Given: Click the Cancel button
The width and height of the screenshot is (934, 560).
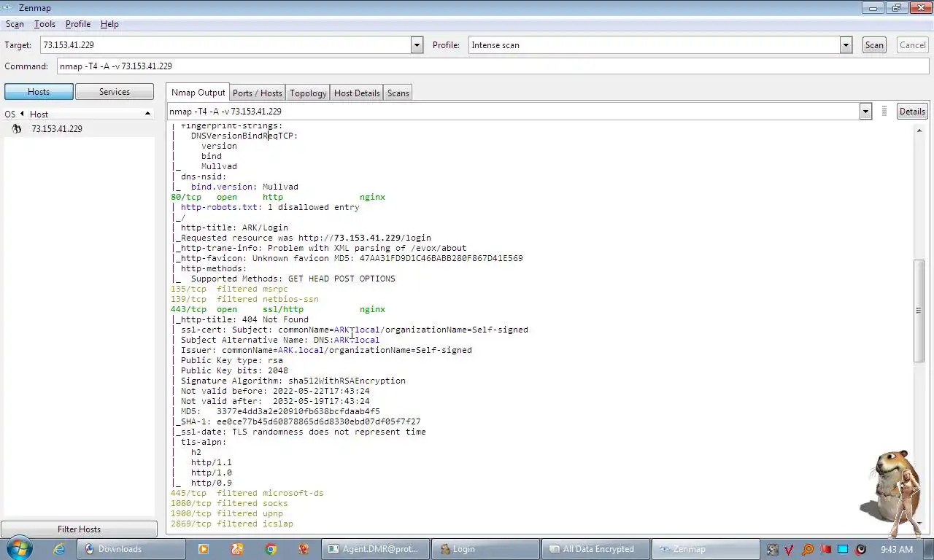Looking at the screenshot, I should pos(912,45).
